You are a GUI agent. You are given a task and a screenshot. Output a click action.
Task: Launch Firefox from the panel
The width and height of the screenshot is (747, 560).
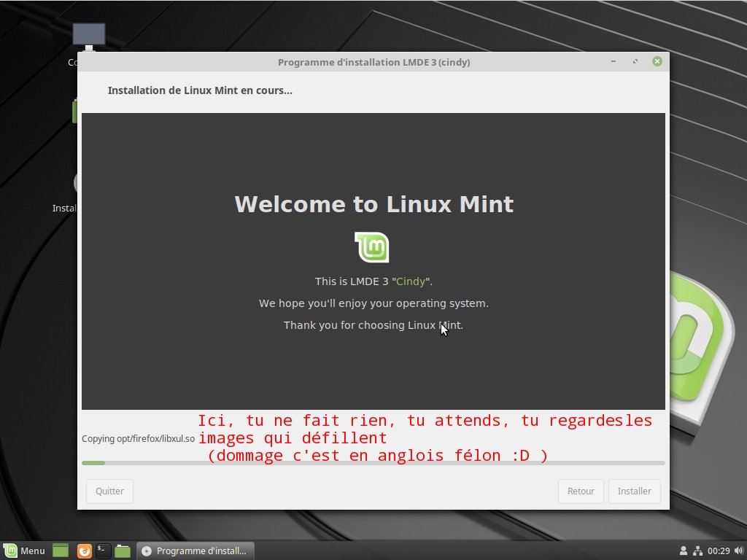pos(85,551)
